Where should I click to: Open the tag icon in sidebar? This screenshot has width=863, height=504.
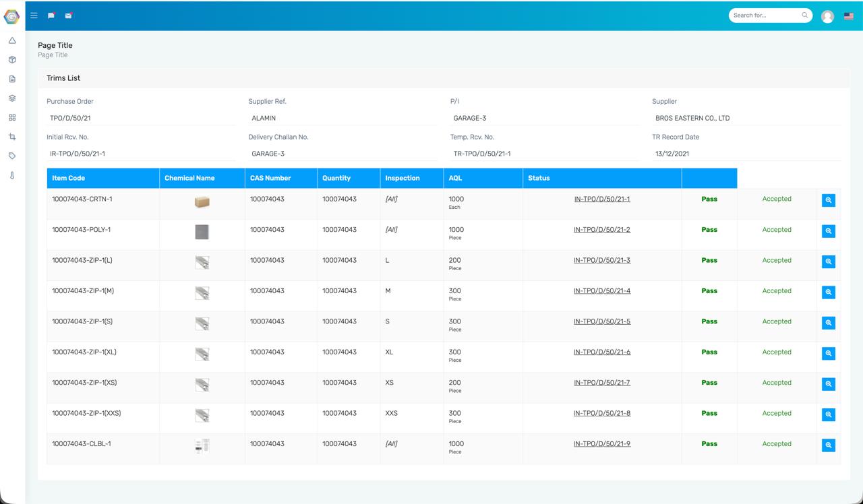tap(12, 156)
